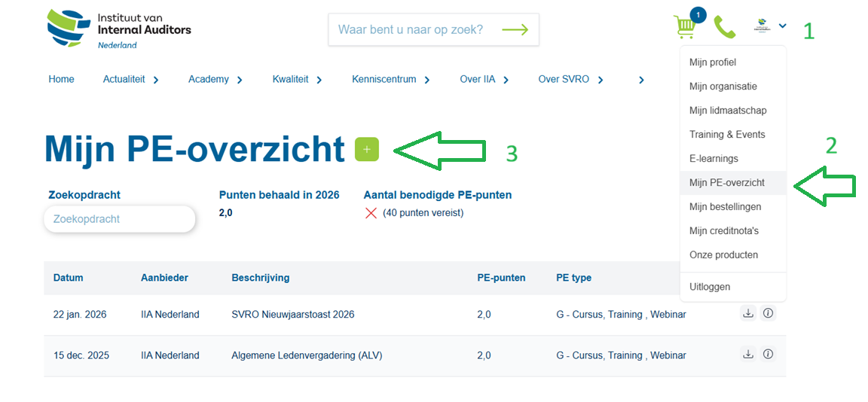Screen dimensions: 868x402
Task: Go to the Home page link
Action: point(61,80)
